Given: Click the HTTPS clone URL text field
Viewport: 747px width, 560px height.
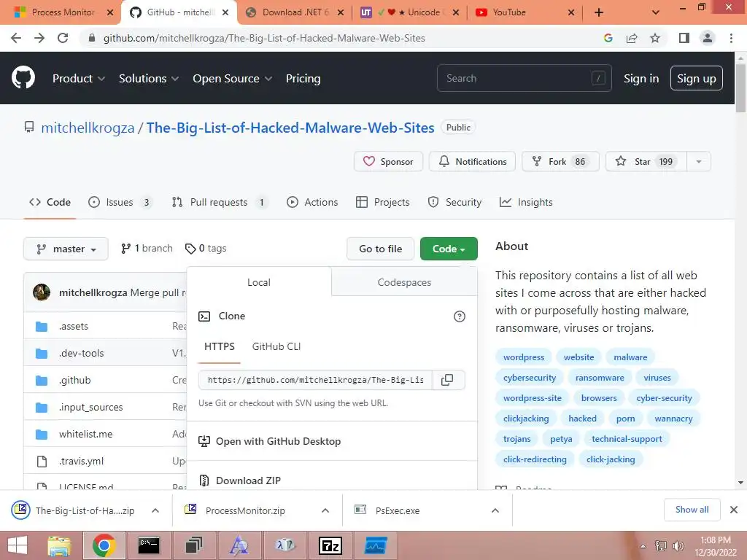Looking at the screenshot, I should (x=315, y=380).
